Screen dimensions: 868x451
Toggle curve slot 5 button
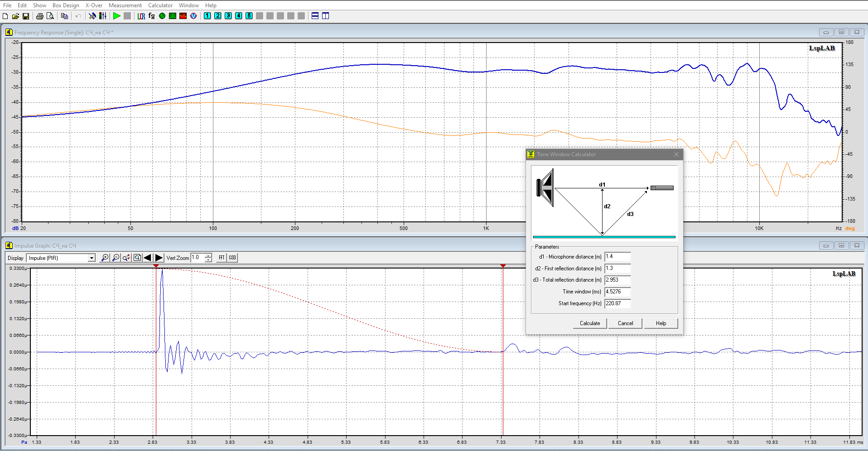tap(249, 16)
